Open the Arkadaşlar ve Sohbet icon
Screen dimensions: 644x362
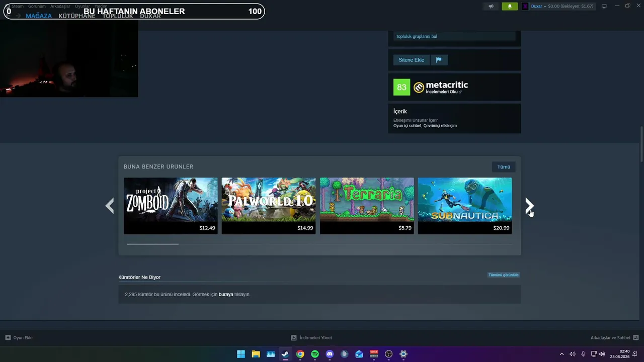click(x=636, y=338)
